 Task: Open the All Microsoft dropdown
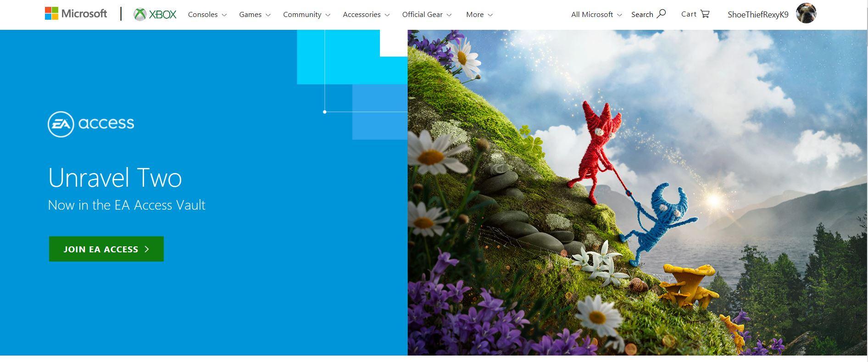(597, 15)
